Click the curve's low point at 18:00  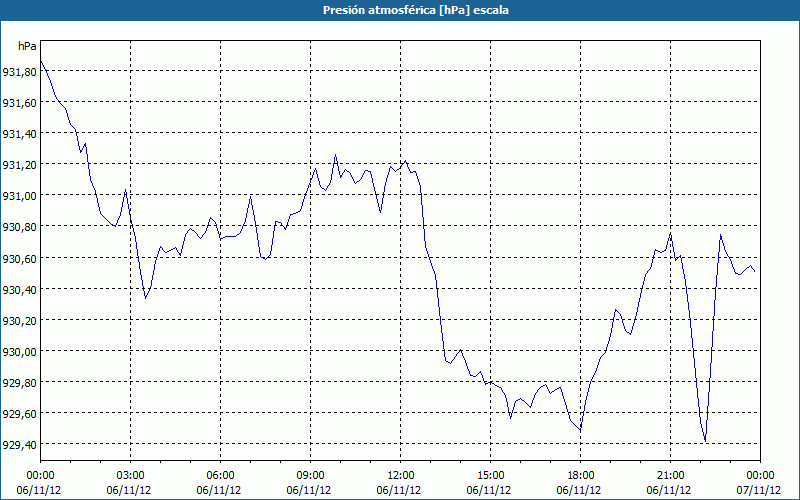pyautogui.click(x=581, y=431)
